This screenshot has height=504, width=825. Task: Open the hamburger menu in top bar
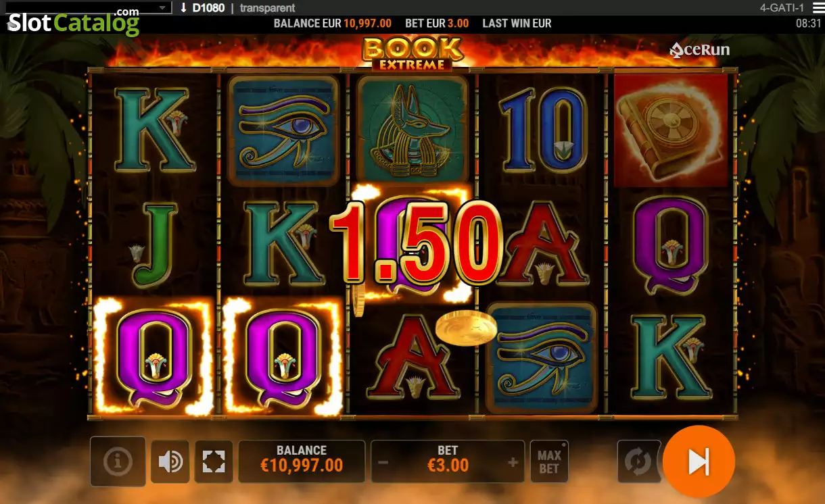pyautogui.click(x=817, y=8)
